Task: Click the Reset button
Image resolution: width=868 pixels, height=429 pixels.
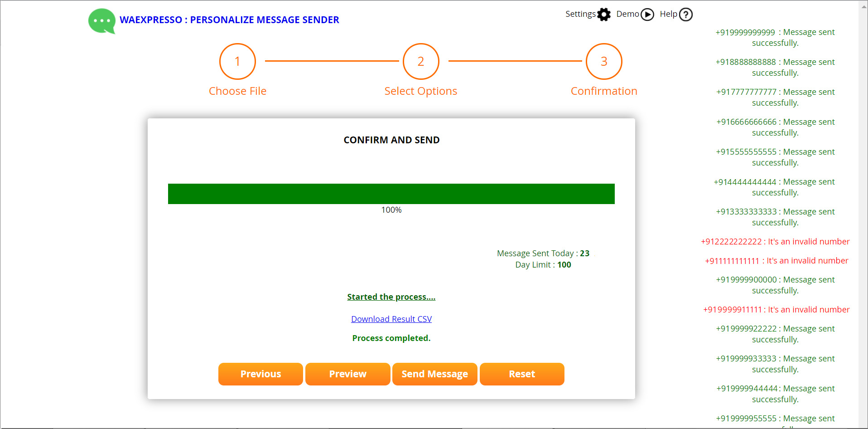Action: (x=521, y=374)
